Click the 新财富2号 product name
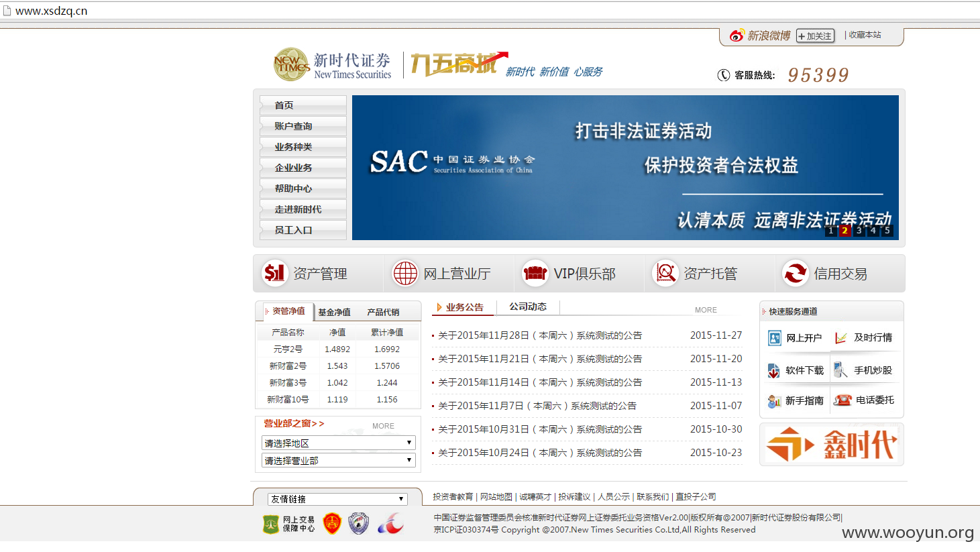 coord(288,366)
